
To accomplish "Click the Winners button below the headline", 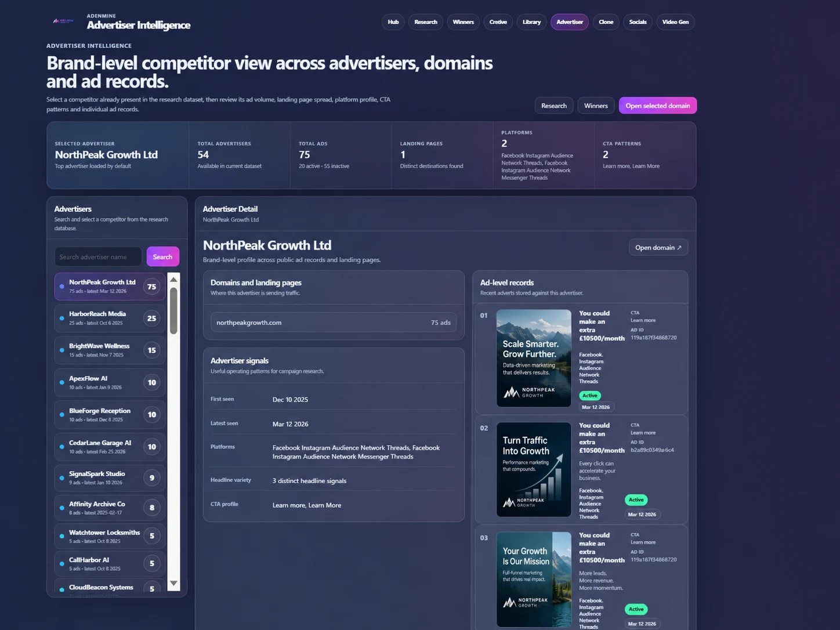I will [x=596, y=106].
